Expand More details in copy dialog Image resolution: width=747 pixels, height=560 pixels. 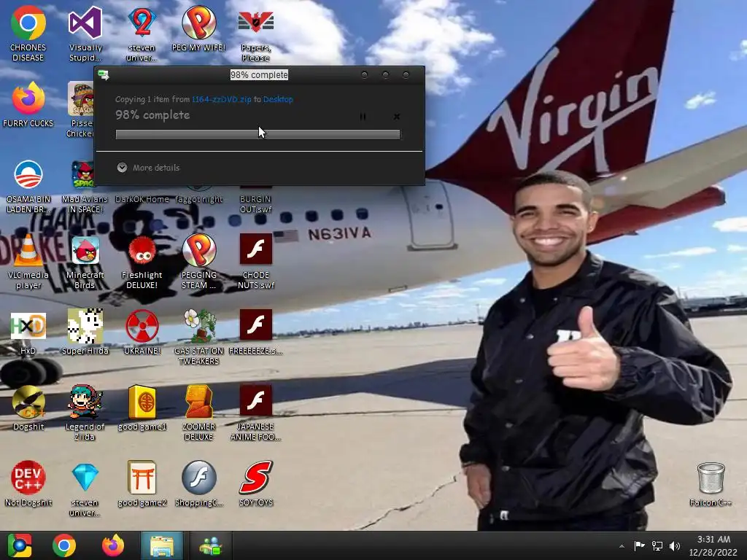pyautogui.click(x=148, y=168)
